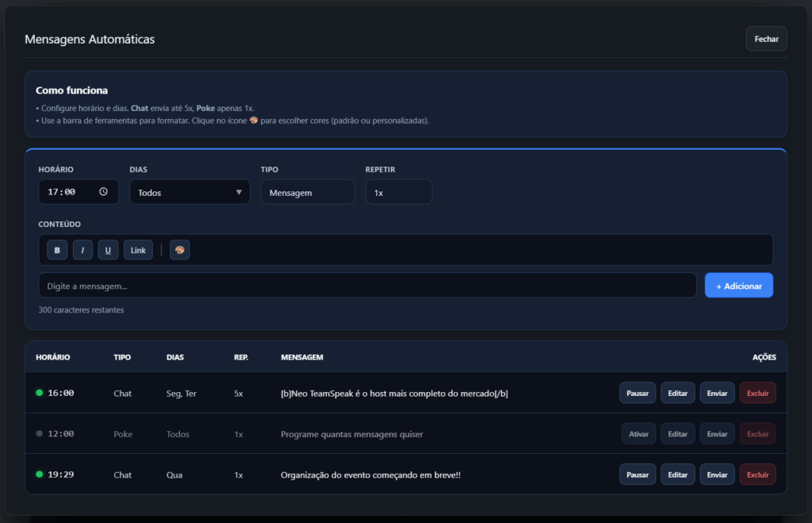Screen dimensions: 812x523
Task: Open the REPETIR dropdown showing 1x
Action: [x=398, y=191]
